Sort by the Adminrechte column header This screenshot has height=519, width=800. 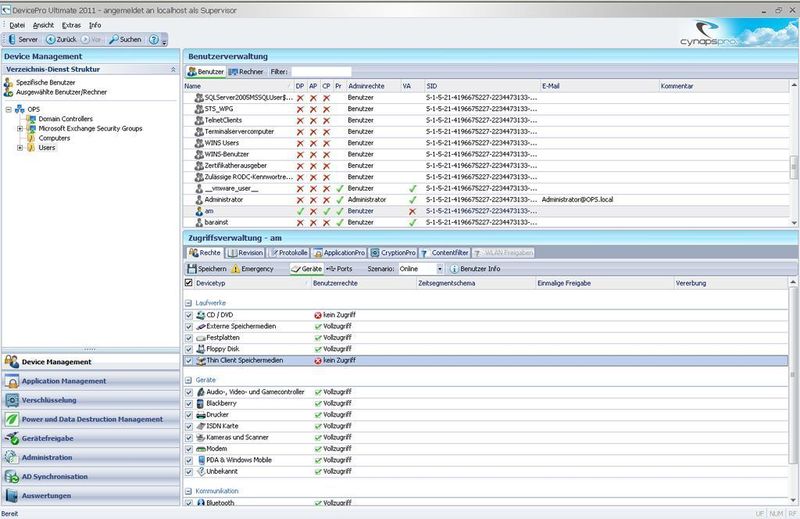[366, 86]
